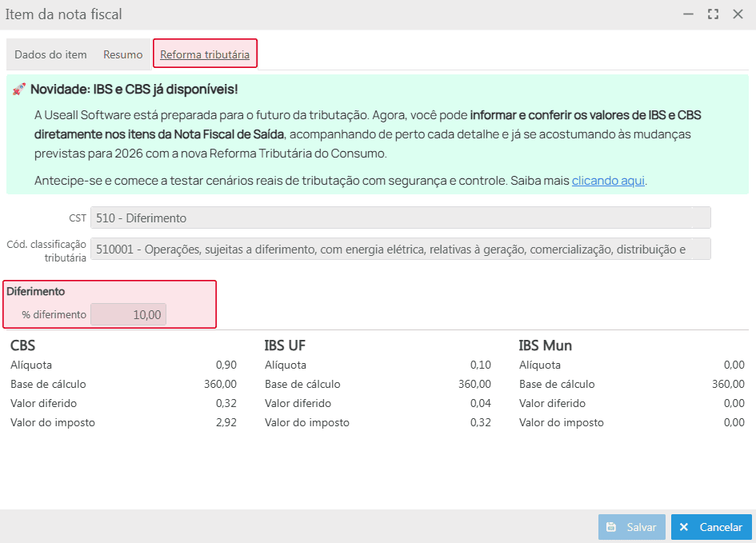Click the "Item da nota fiscal" title bar text
Screen dimensions: 756x543
64,14
